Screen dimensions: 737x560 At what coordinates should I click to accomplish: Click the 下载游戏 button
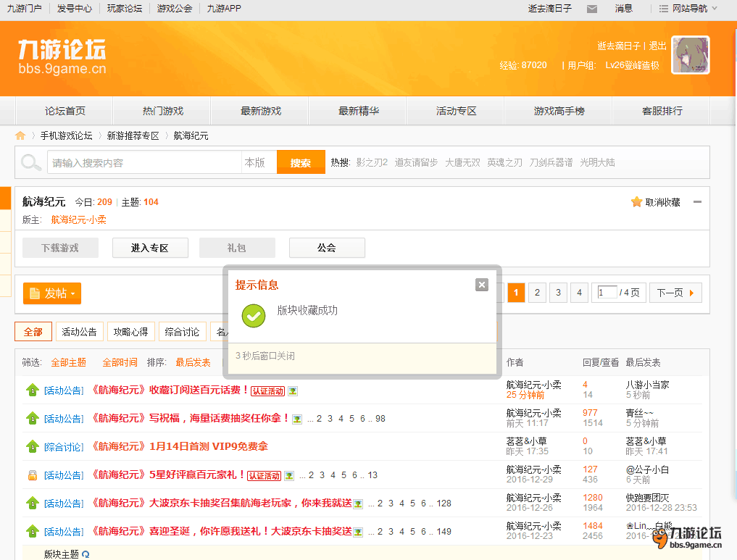60,248
